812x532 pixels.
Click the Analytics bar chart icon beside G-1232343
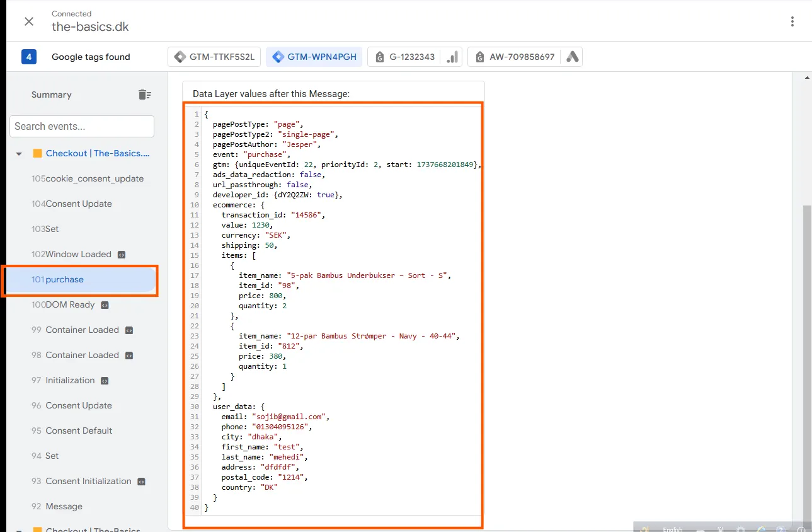click(452, 57)
